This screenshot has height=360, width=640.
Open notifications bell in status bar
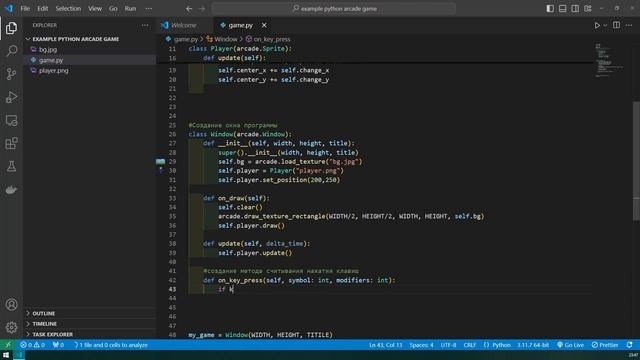point(629,345)
